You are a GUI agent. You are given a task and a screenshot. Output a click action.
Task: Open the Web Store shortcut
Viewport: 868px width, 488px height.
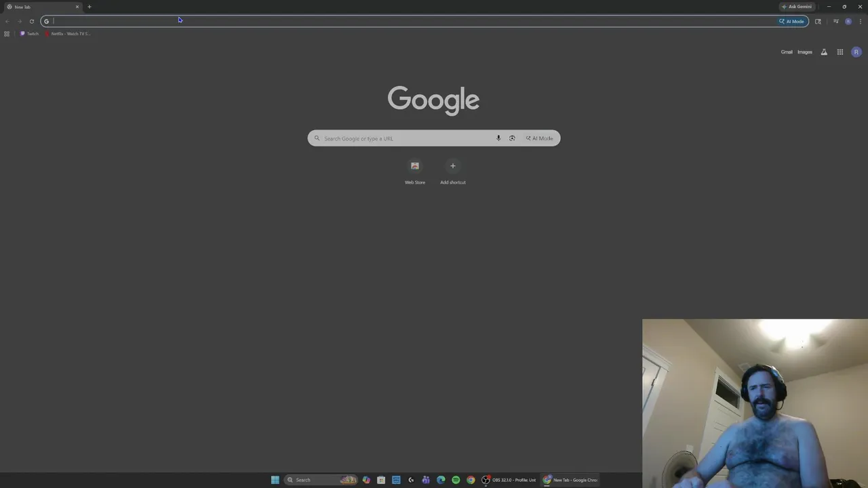[415, 172]
